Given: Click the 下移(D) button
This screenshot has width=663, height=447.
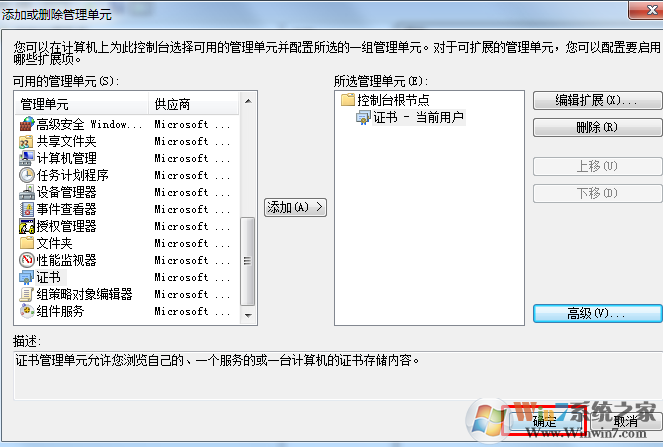Looking at the screenshot, I should click(597, 193).
